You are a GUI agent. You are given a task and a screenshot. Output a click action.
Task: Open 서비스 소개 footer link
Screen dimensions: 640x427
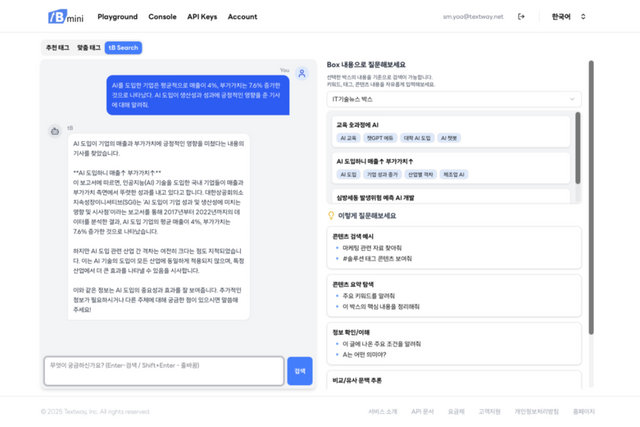382,411
